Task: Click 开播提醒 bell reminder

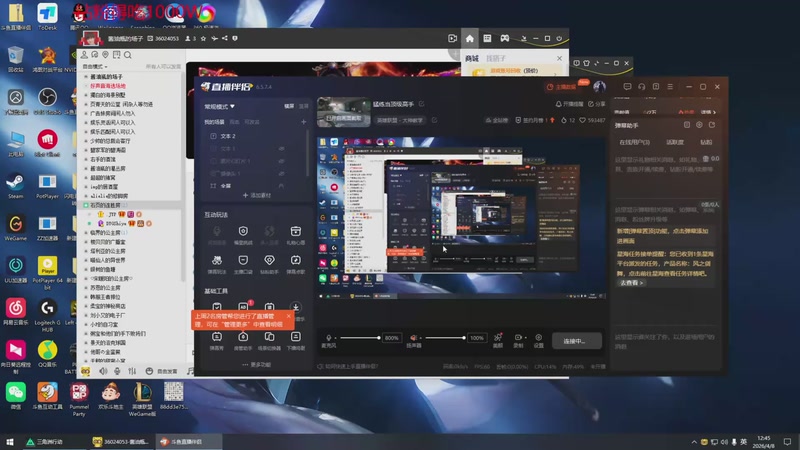Action: point(569,104)
